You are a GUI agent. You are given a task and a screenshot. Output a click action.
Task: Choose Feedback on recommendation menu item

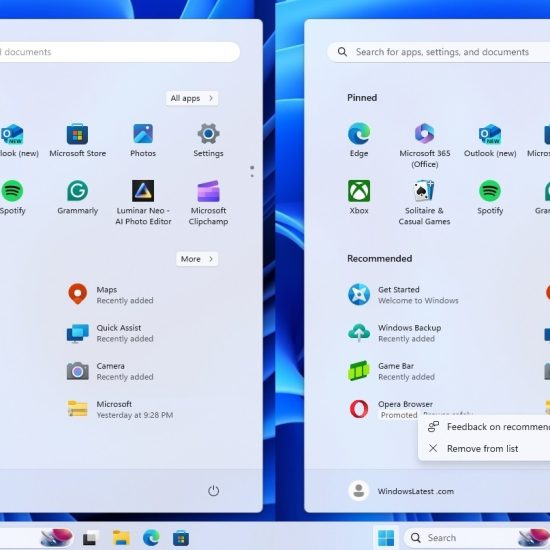coord(485,427)
